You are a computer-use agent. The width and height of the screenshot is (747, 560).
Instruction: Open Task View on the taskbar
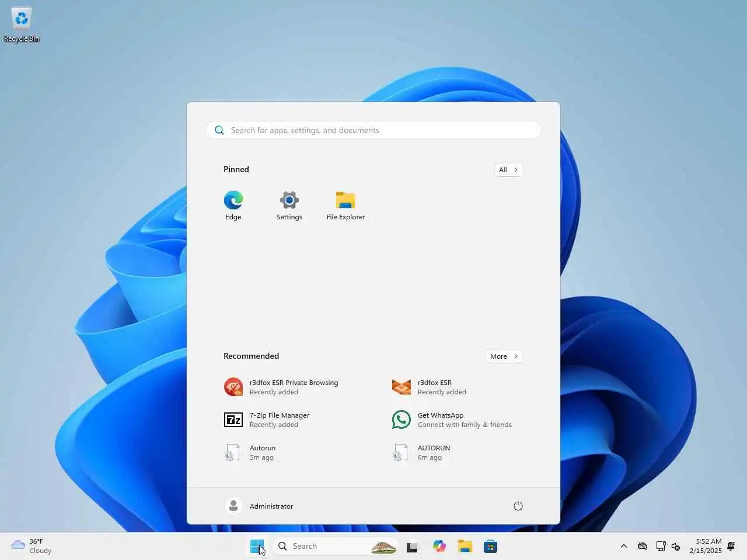click(413, 547)
